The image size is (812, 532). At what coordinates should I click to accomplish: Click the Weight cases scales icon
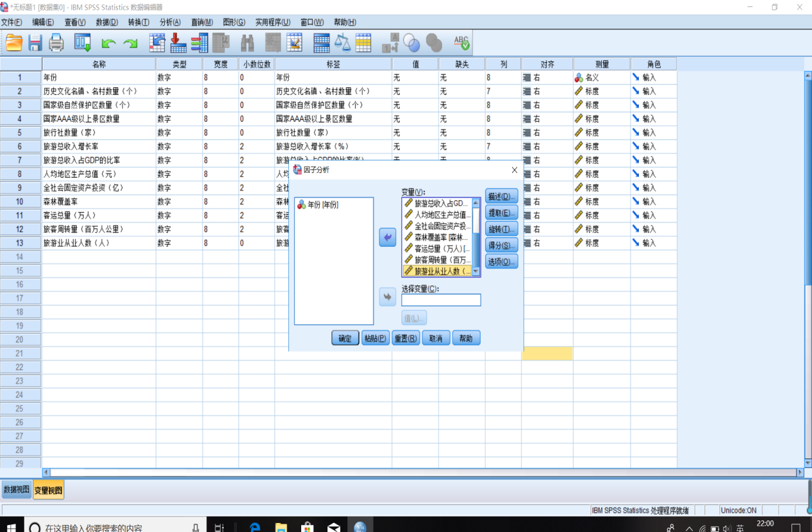[342, 43]
